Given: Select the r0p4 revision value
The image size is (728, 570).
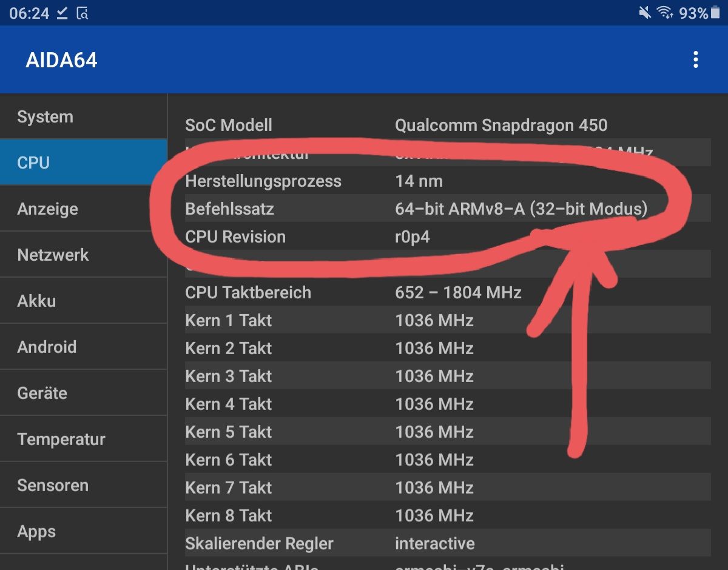Looking at the screenshot, I should coord(413,237).
